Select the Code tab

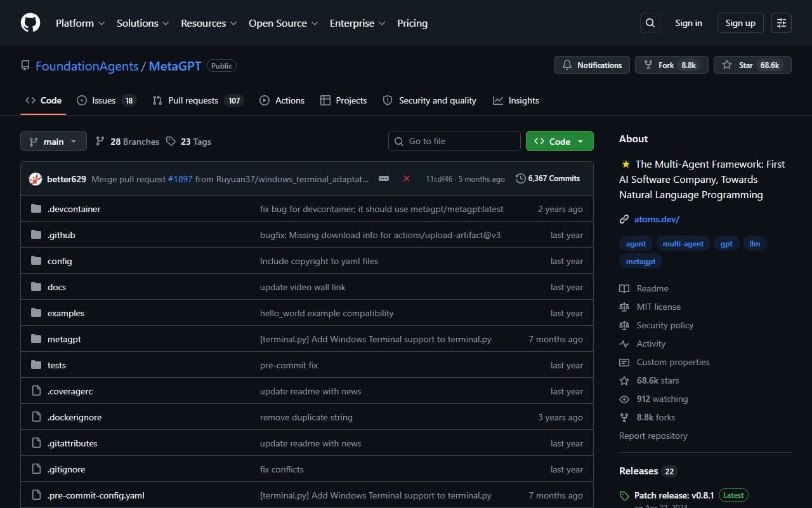(43, 100)
